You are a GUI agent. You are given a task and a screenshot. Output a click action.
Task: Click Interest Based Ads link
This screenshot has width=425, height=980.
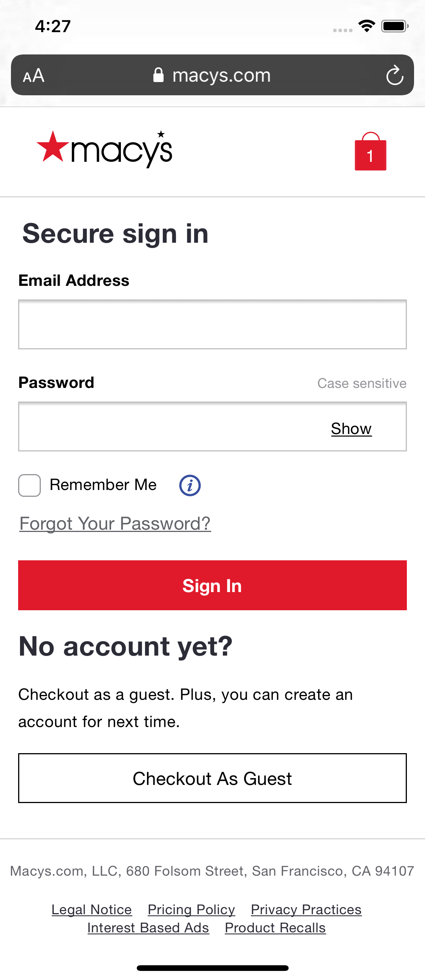pos(148,927)
